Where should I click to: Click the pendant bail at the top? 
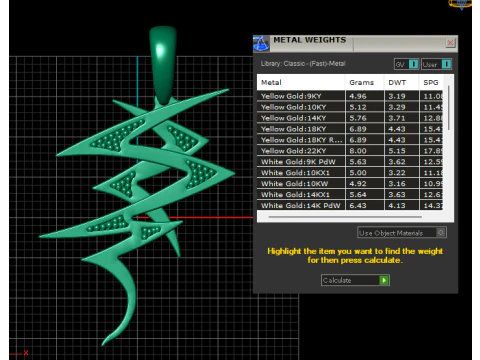tap(163, 65)
